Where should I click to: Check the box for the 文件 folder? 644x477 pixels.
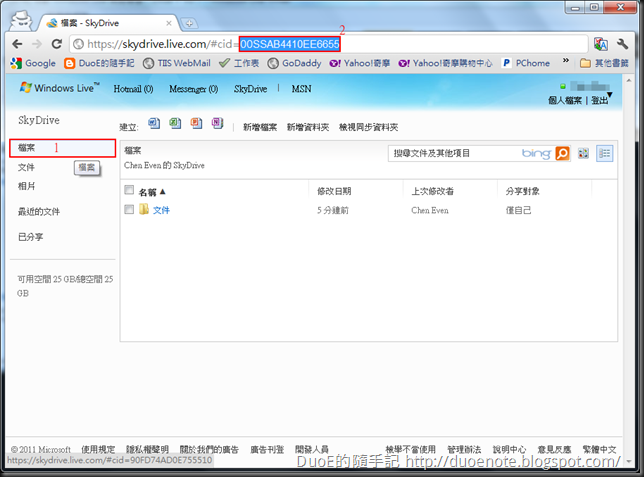(129, 210)
